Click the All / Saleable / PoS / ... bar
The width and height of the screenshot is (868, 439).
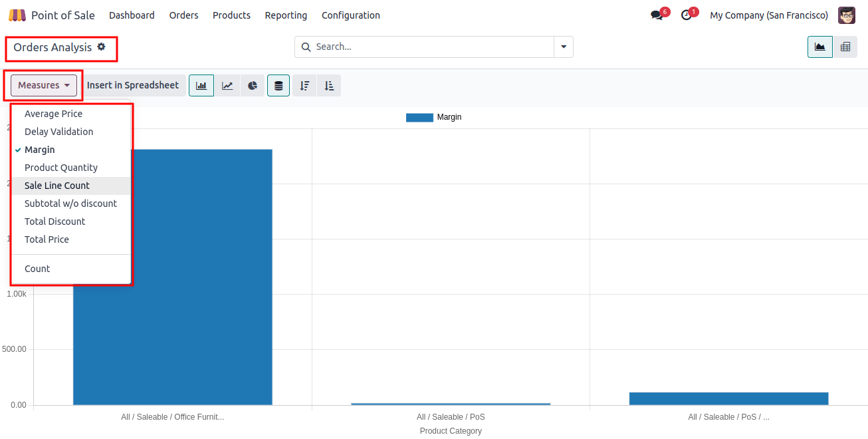coord(728,398)
